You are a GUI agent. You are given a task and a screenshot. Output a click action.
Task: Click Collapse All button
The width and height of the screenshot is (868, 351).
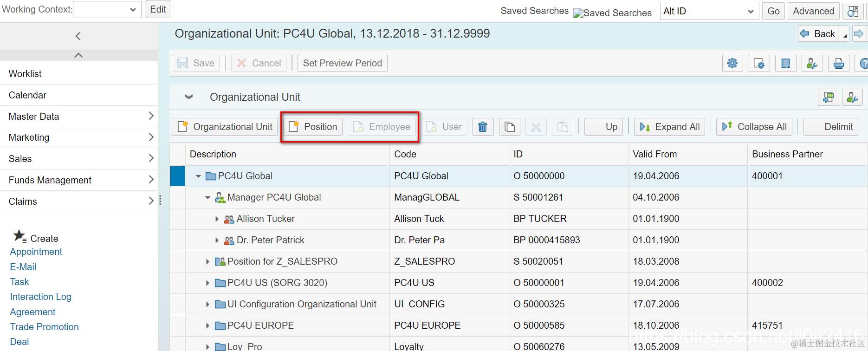pos(754,127)
